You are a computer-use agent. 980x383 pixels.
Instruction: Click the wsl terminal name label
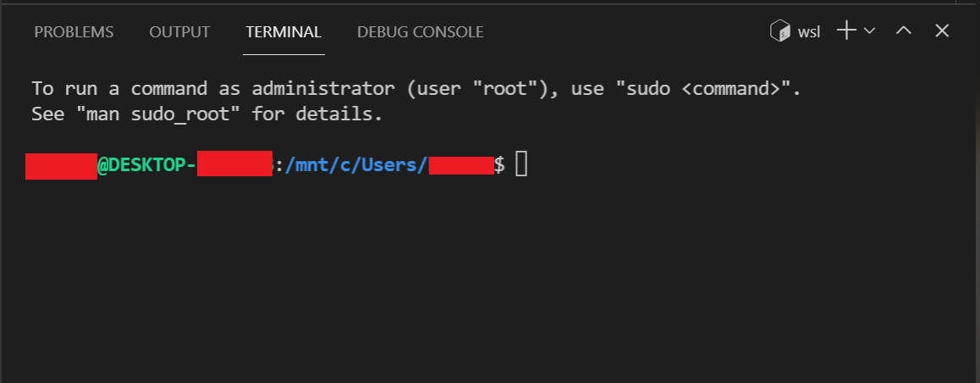point(809,32)
